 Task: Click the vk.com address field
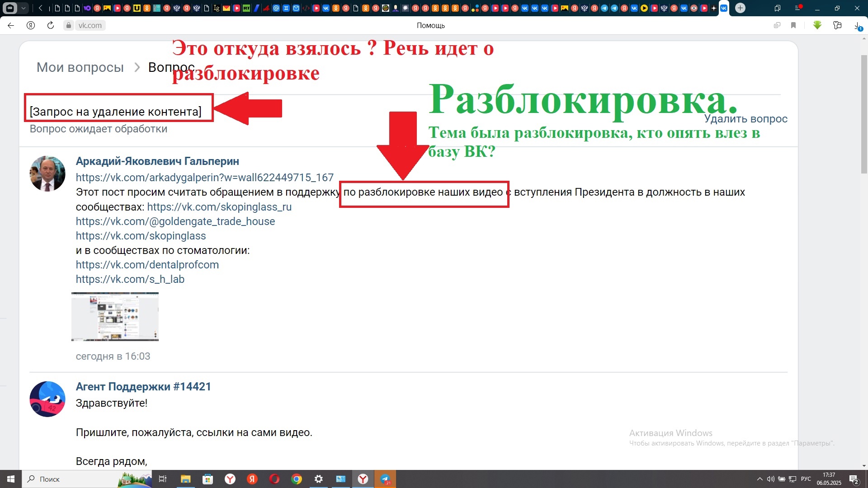click(90, 25)
